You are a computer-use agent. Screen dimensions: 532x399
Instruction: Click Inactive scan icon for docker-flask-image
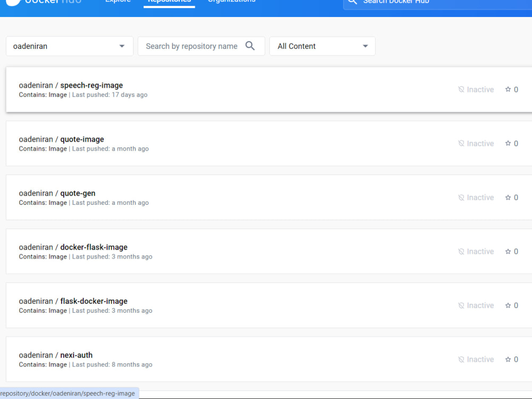click(x=461, y=251)
